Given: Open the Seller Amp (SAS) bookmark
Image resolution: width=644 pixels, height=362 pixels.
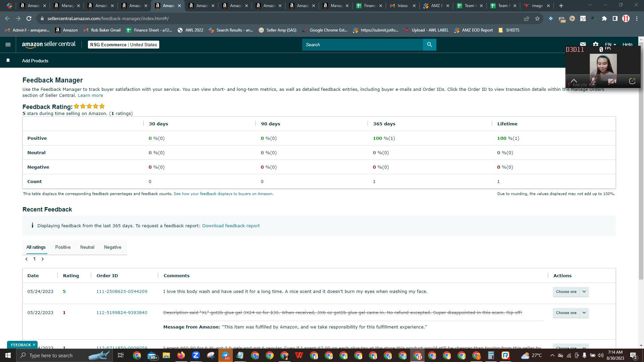Looking at the screenshot, I should click(277, 30).
